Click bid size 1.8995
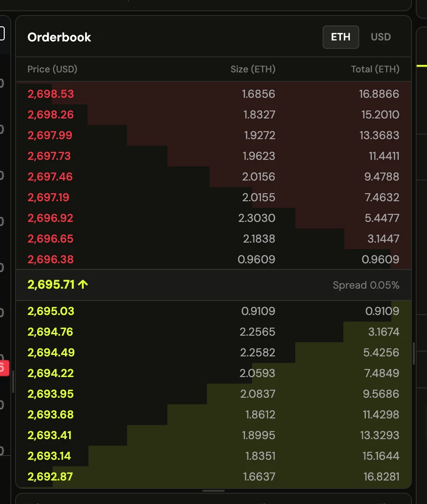The width and height of the screenshot is (427, 504). coord(259,435)
